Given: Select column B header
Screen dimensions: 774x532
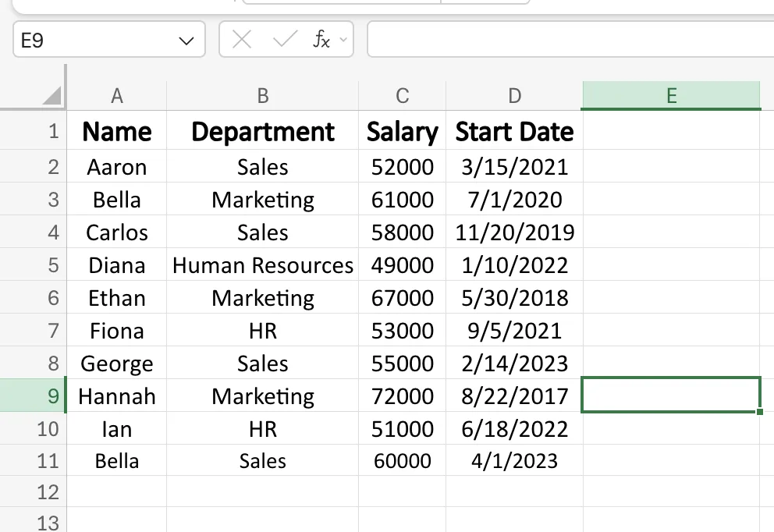Looking at the screenshot, I should [x=263, y=96].
